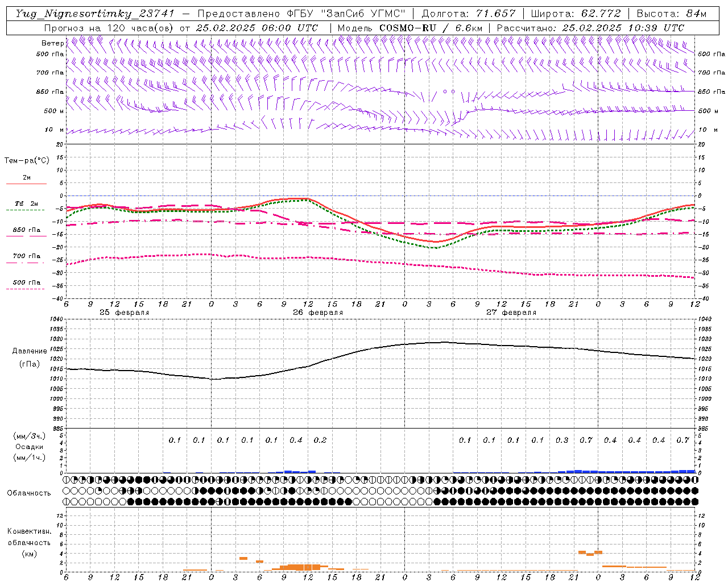The width and height of the screenshot is (728, 582).
Task: Click the Конвективн. облачность (км) panel label
Action: pyautogui.click(x=29, y=542)
